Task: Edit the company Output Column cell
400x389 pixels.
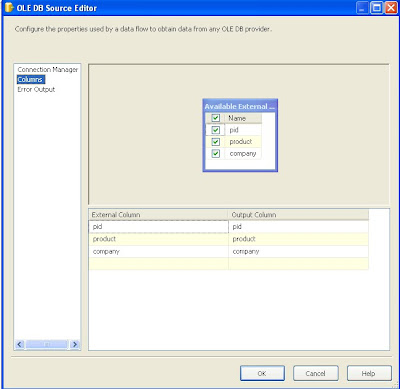Action: tap(299, 251)
